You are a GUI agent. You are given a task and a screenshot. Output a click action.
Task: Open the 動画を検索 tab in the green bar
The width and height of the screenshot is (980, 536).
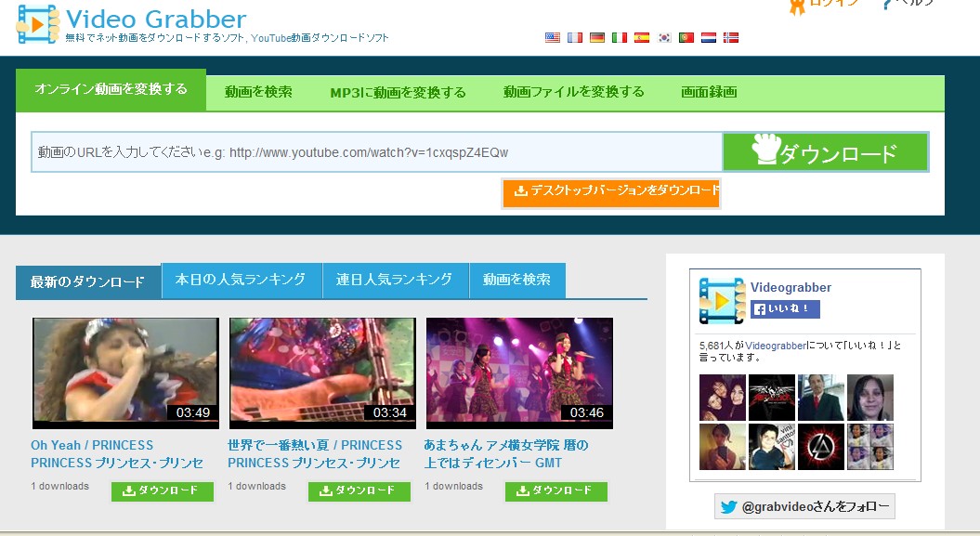(x=259, y=93)
